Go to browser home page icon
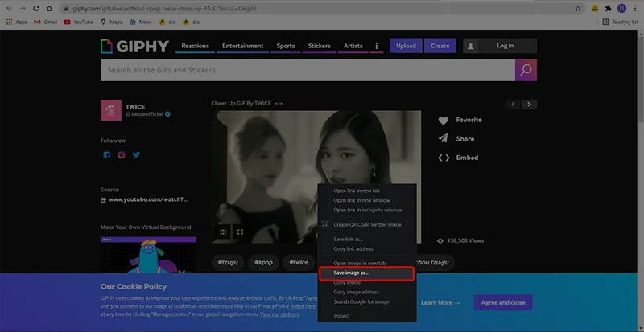 pos(49,9)
